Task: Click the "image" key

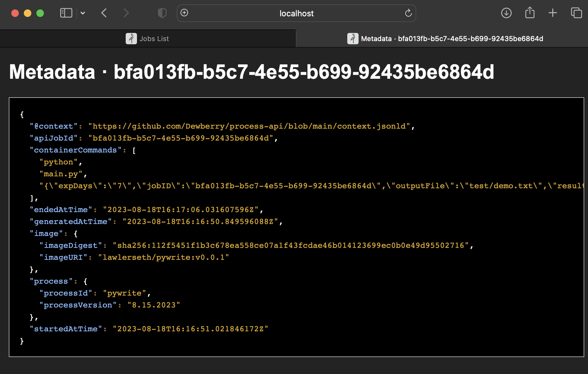Action: click(x=46, y=233)
